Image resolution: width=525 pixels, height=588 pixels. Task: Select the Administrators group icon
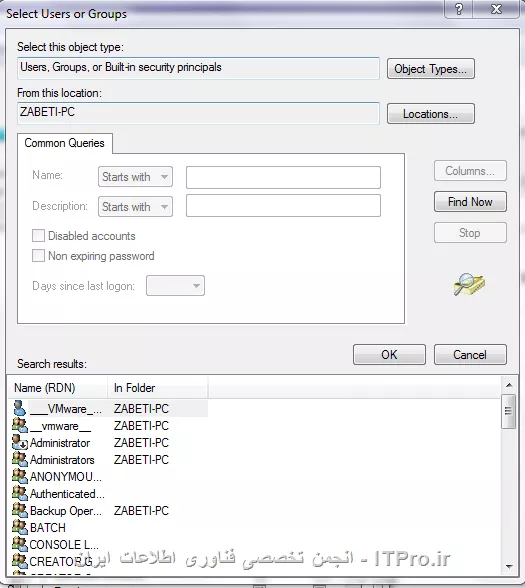20,459
